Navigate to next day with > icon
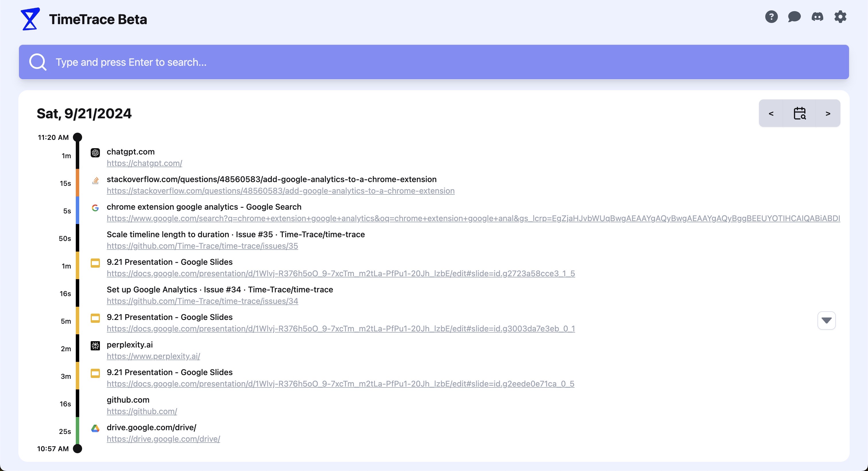Screen dimensions: 868x471 point(828,113)
